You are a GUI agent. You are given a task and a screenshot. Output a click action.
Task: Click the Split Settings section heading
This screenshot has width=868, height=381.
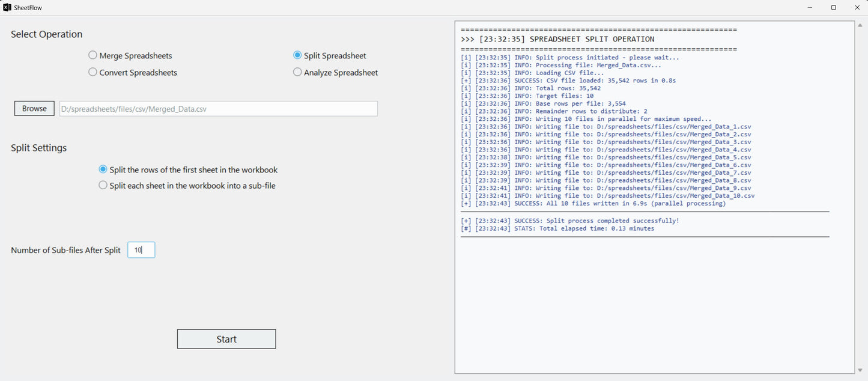pos(38,147)
